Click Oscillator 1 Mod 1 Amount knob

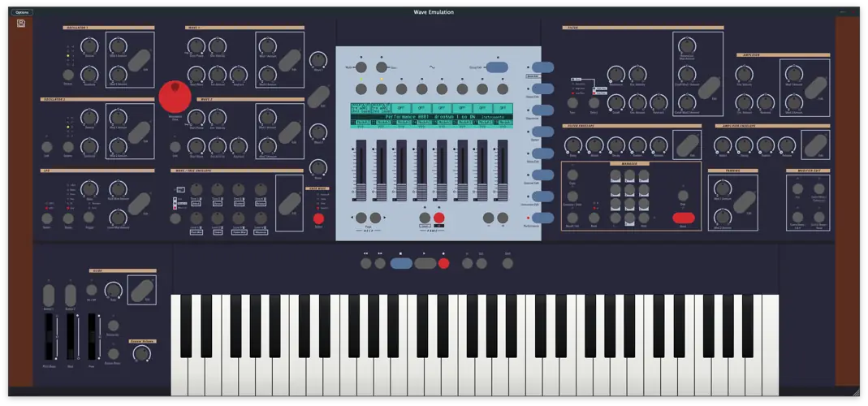coord(118,45)
